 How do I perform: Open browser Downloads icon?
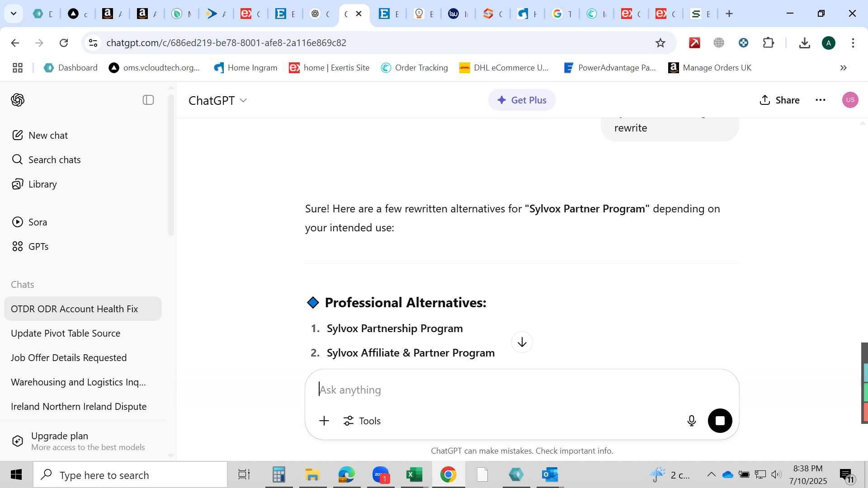[804, 42]
